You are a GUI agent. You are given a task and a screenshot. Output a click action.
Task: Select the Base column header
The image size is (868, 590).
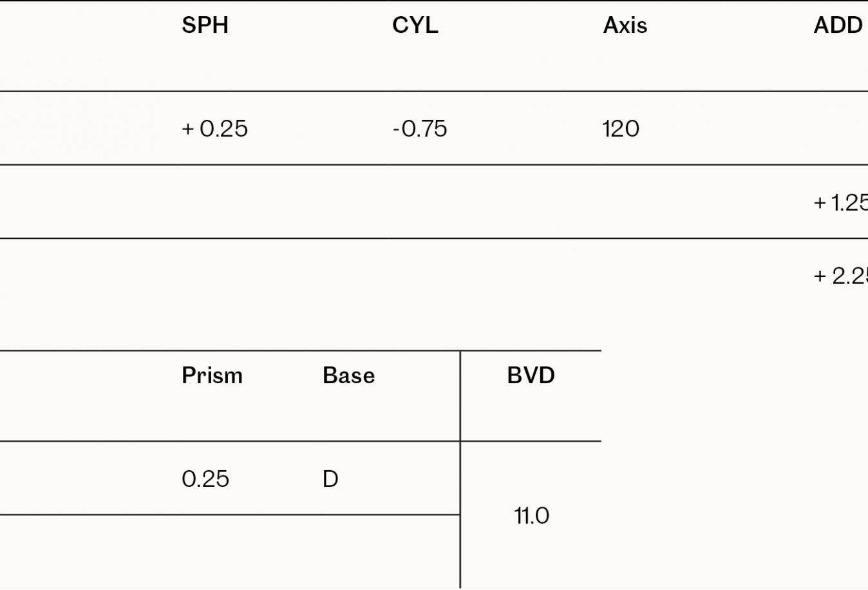tap(348, 376)
